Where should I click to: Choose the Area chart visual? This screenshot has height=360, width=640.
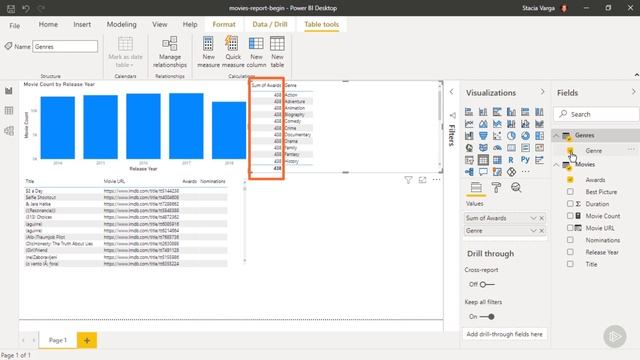[x=483, y=124]
